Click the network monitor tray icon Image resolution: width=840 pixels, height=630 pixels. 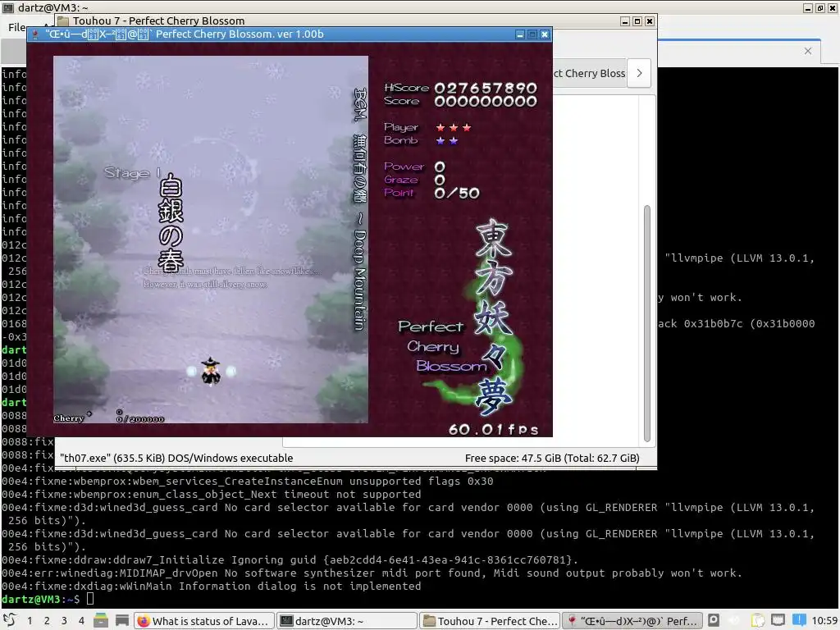[x=778, y=620]
